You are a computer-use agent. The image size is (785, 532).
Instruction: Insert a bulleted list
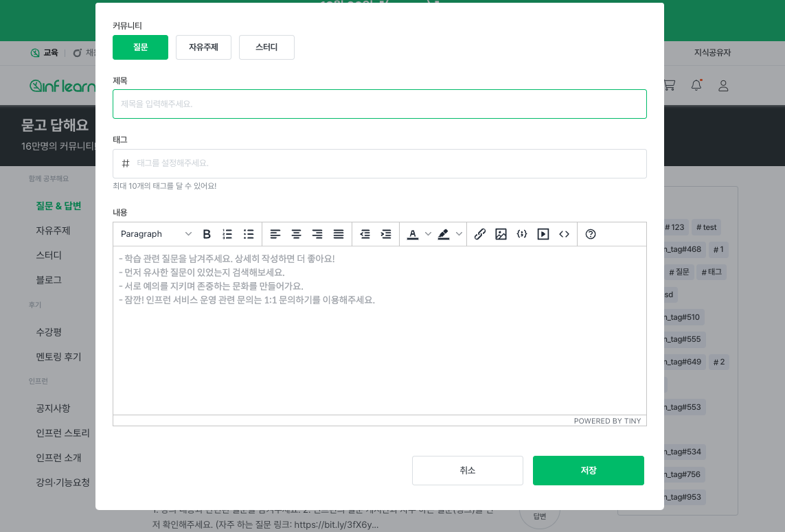(x=249, y=234)
